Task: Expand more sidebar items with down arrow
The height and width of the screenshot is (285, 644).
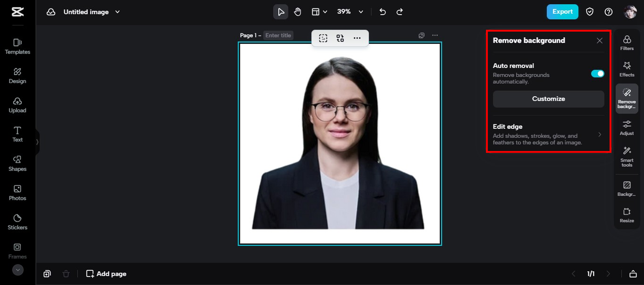Action: point(18,270)
